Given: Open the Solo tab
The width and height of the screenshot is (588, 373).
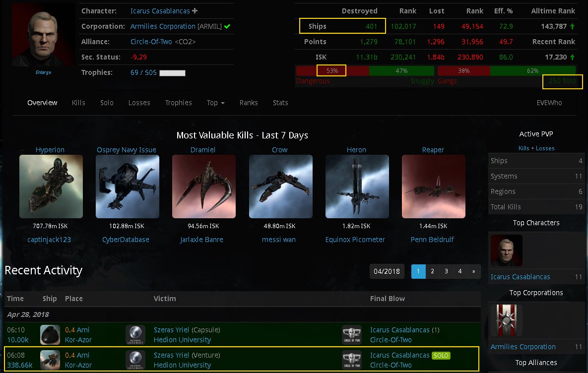Looking at the screenshot, I should click(x=107, y=103).
